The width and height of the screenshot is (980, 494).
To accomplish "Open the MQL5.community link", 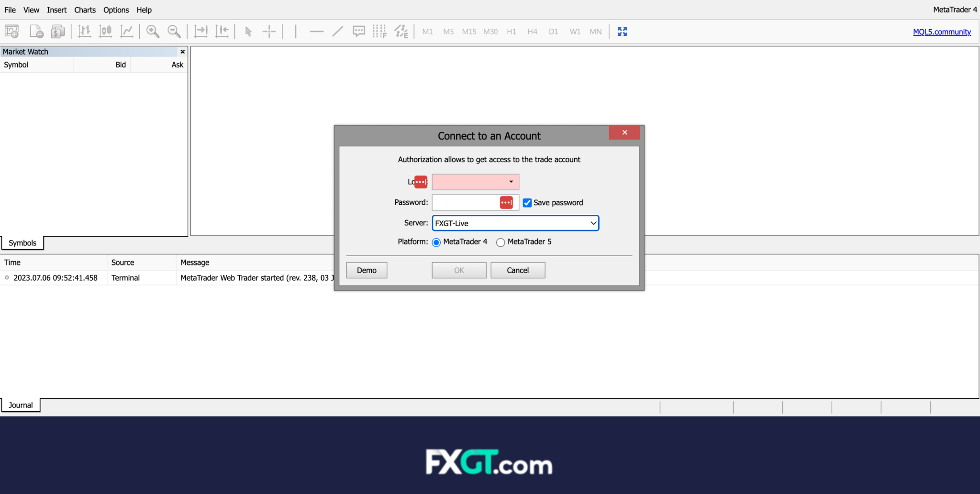I will tap(941, 32).
